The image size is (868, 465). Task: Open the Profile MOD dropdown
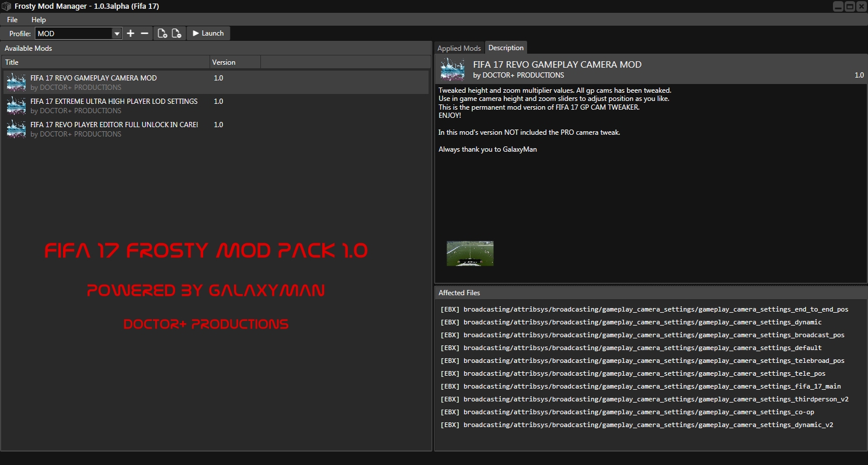coord(79,34)
